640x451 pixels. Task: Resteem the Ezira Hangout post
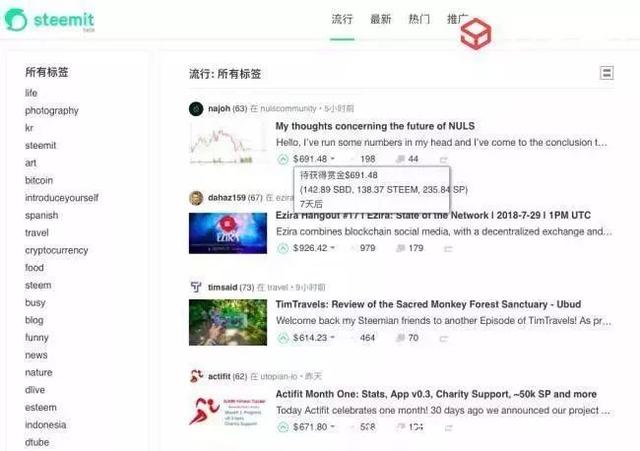(448, 249)
